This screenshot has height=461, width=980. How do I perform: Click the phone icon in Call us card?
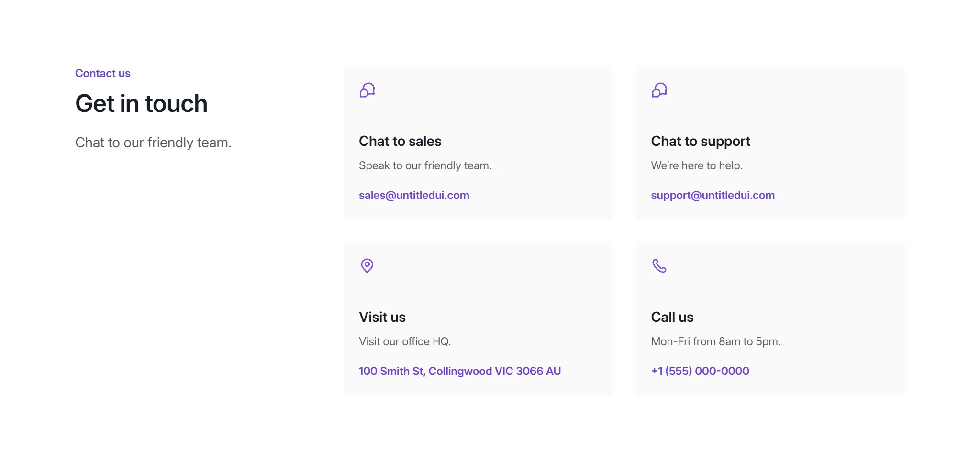[x=659, y=266]
